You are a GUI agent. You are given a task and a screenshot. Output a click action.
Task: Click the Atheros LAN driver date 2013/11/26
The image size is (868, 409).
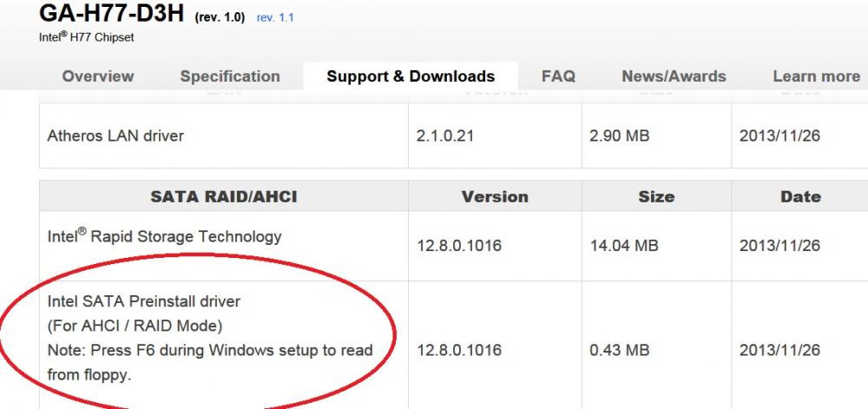[779, 135]
